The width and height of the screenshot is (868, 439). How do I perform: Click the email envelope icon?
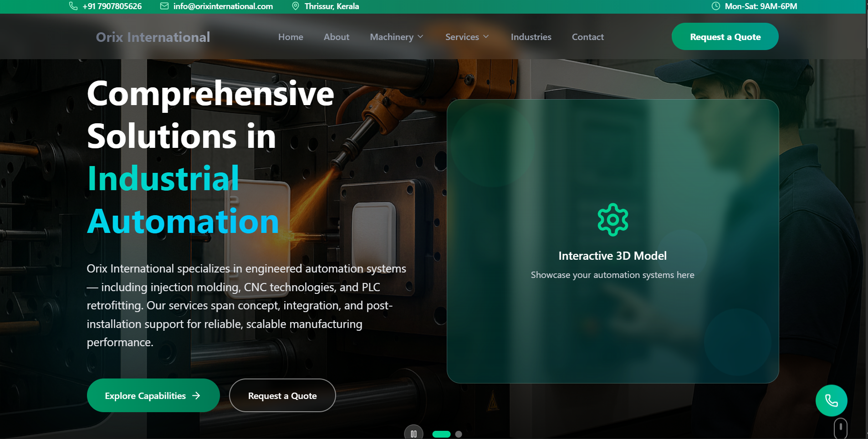pyautogui.click(x=164, y=6)
